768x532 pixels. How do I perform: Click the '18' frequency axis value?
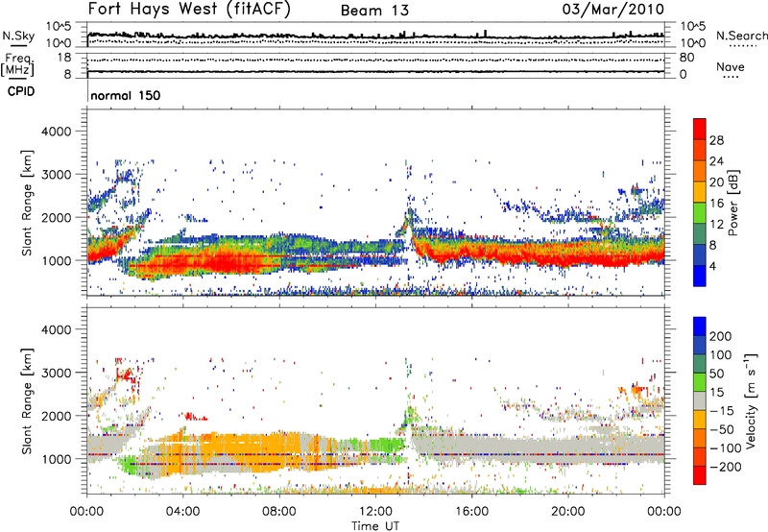(64, 58)
